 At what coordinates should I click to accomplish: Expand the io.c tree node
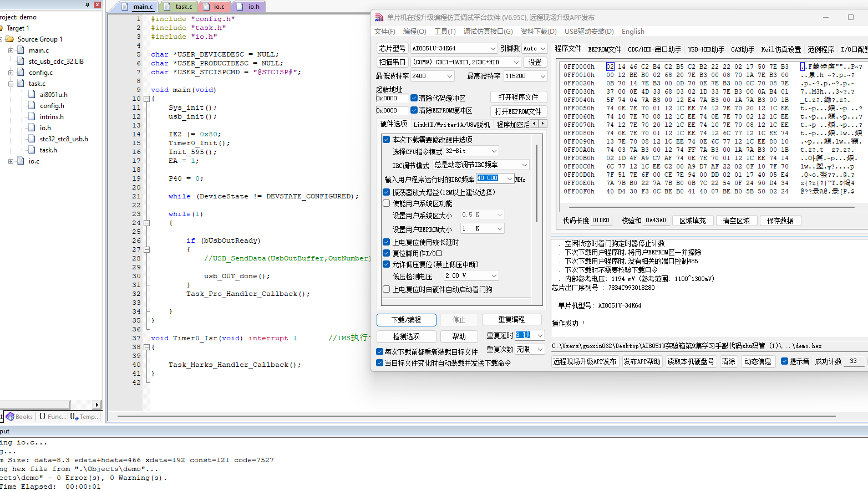click(11, 161)
